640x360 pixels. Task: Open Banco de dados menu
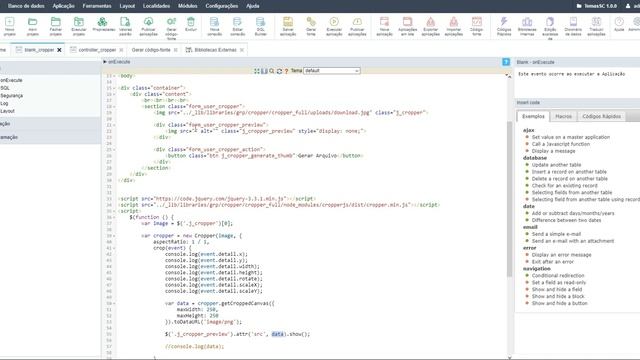pos(26,6)
